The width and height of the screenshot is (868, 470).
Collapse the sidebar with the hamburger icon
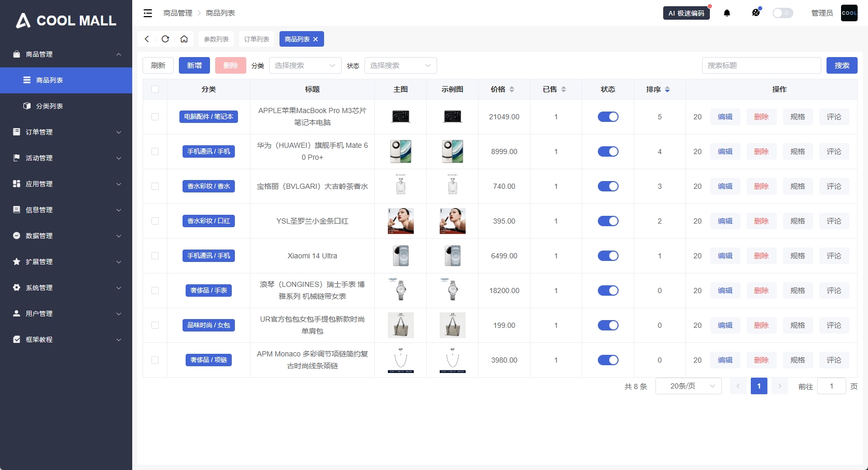(x=148, y=13)
